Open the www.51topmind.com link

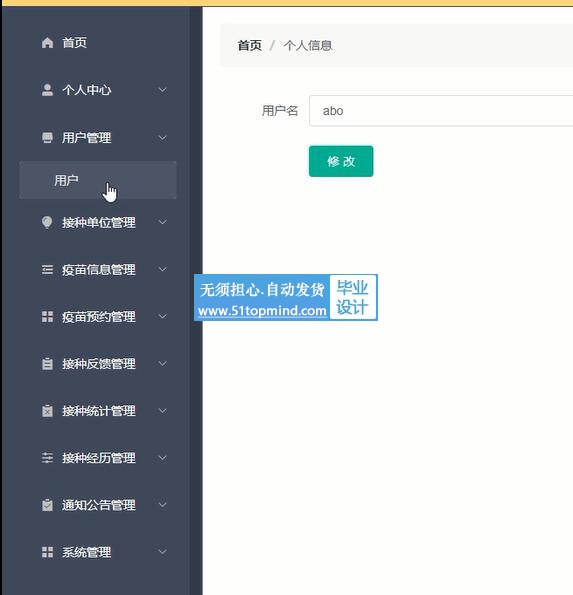[x=262, y=311]
